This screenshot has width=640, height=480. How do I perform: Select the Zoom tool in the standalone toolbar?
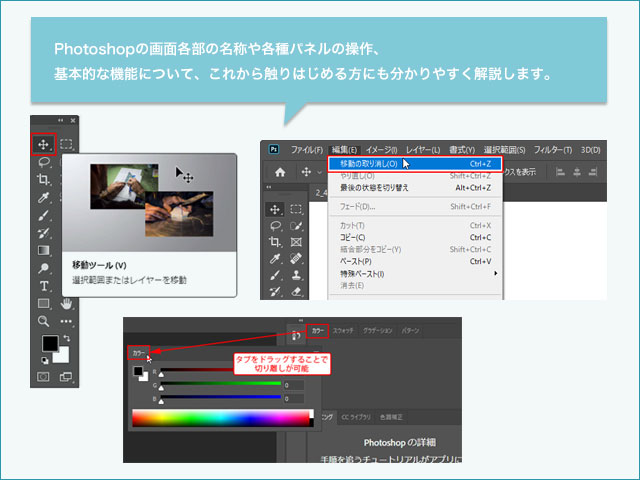[43, 321]
